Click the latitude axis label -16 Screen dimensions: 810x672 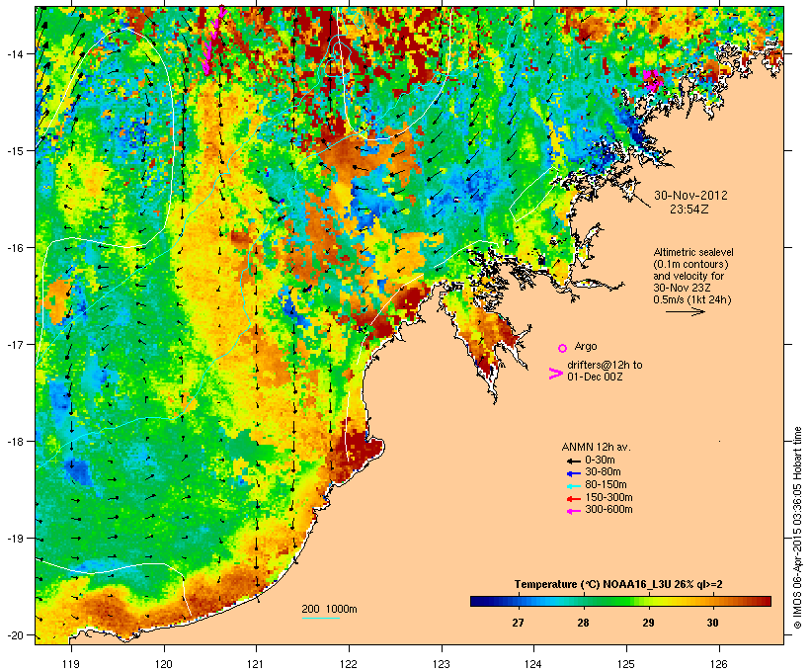tap(14, 248)
